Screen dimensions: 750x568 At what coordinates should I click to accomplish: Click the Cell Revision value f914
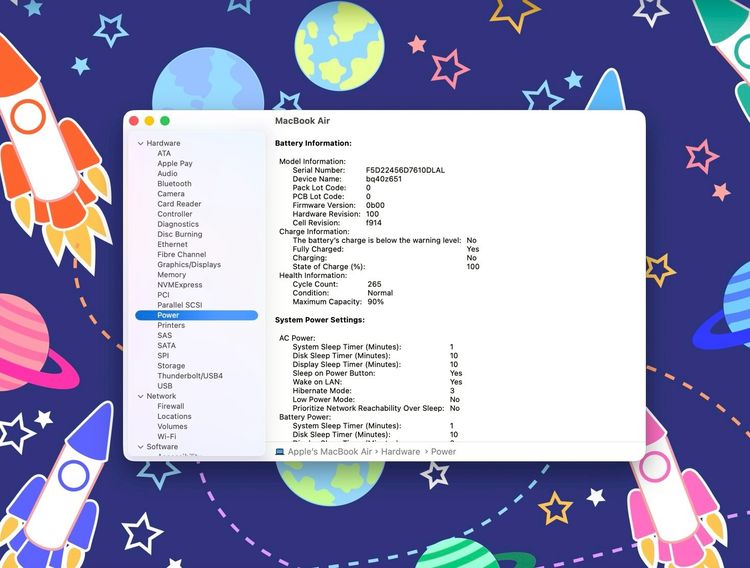[x=374, y=223]
